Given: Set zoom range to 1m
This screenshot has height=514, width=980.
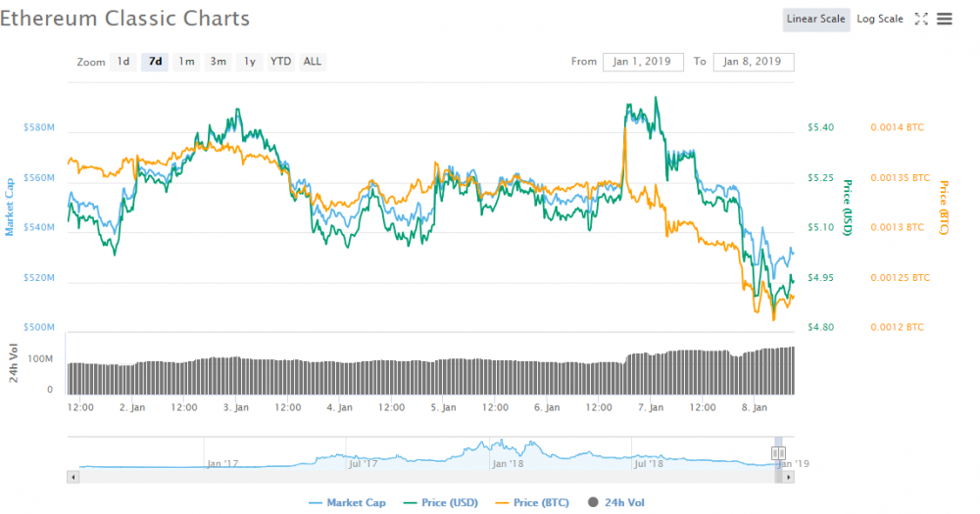Looking at the screenshot, I should point(186,62).
